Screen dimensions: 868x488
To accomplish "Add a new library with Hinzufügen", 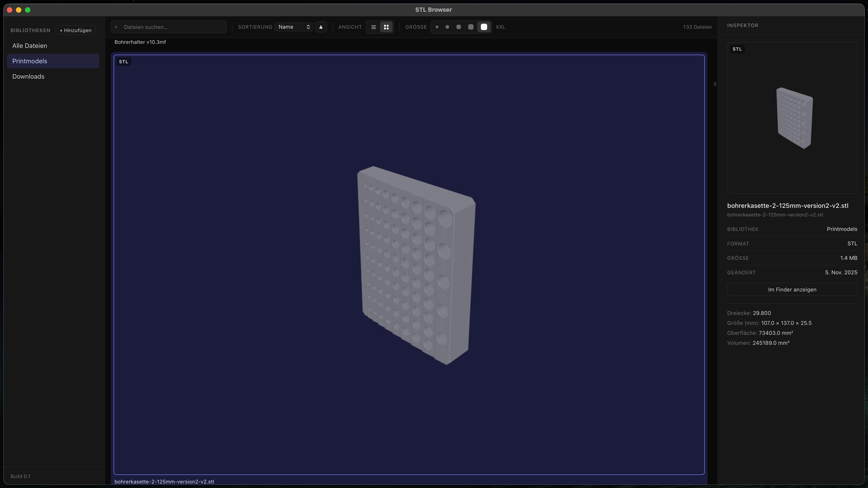I will point(75,30).
